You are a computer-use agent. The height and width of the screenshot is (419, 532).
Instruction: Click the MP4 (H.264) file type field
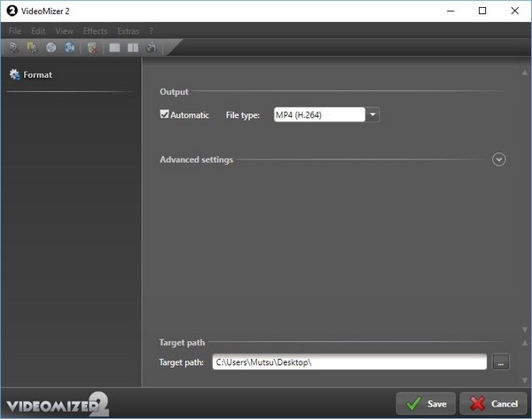pyautogui.click(x=319, y=114)
